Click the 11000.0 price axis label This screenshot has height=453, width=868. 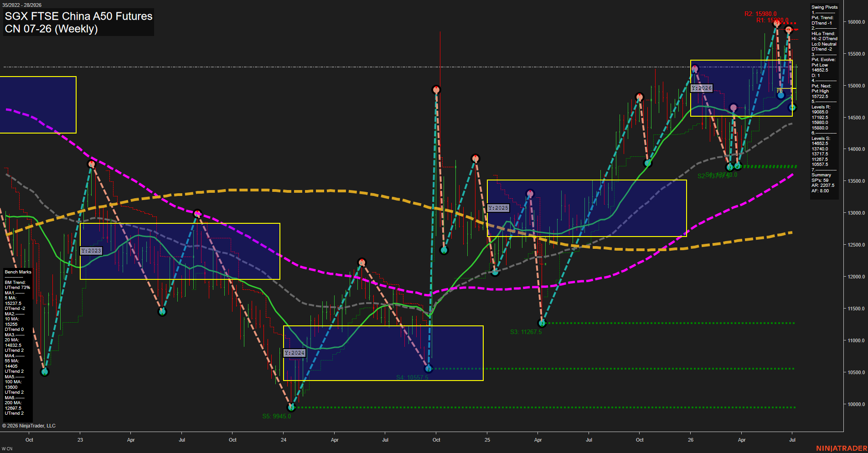pyautogui.click(x=856, y=340)
